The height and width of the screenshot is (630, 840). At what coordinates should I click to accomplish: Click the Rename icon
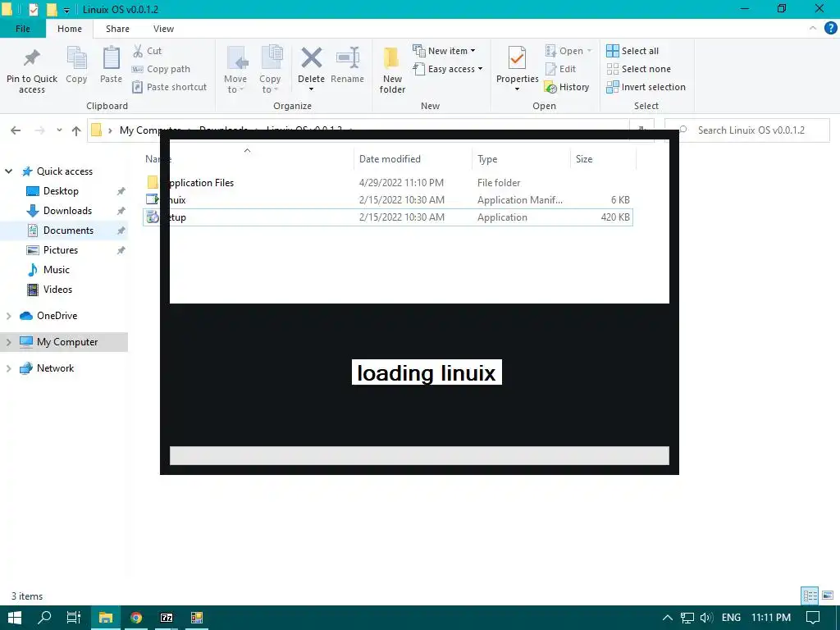(347, 58)
